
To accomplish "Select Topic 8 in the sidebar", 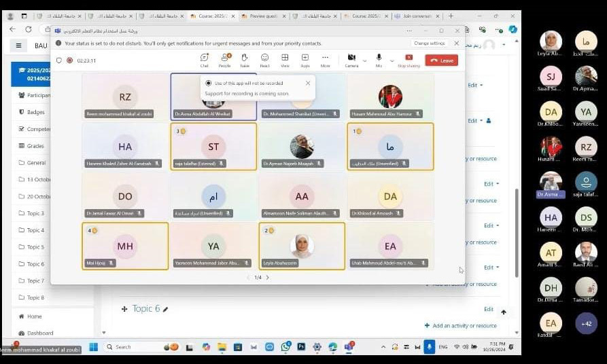I will click(35, 297).
